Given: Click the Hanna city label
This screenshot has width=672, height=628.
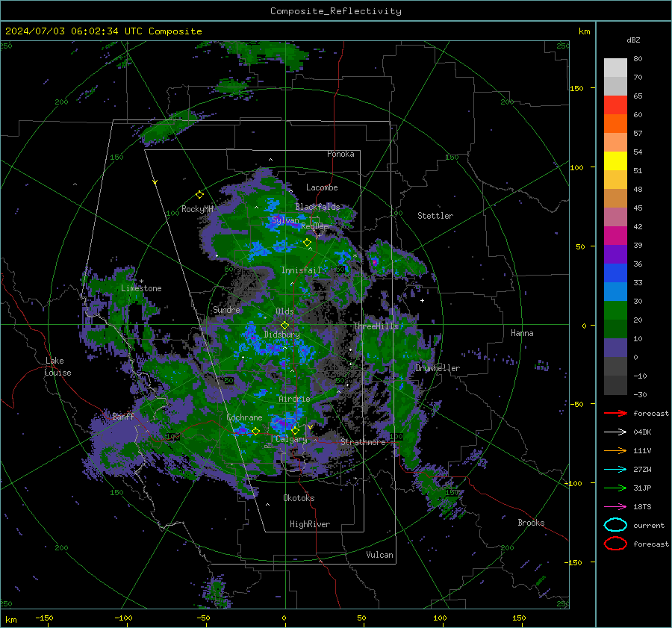Looking at the screenshot, I should tap(522, 333).
